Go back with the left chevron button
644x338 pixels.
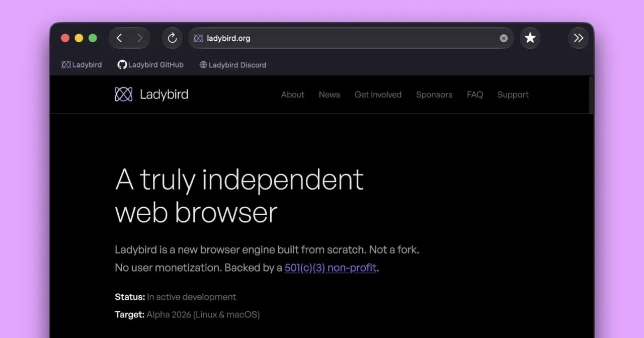pos(119,38)
